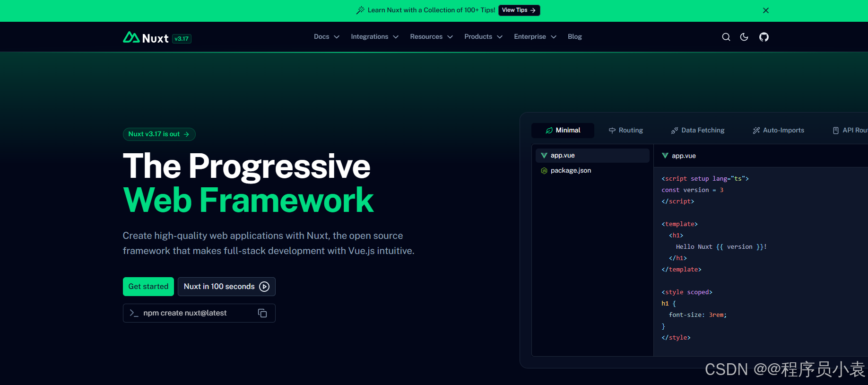Click the Routing signpost icon
The width and height of the screenshot is (868, 385).
[x=612, y=131]
